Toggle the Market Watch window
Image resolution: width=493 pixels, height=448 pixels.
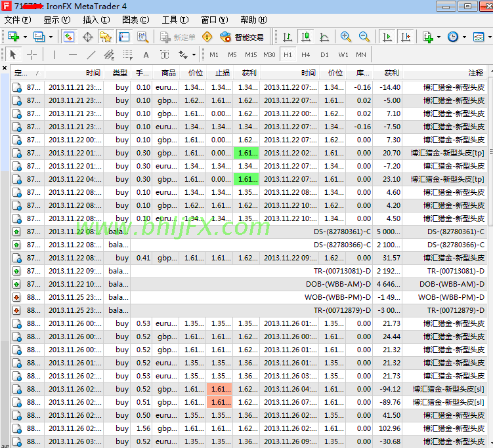tap(68, 37)
